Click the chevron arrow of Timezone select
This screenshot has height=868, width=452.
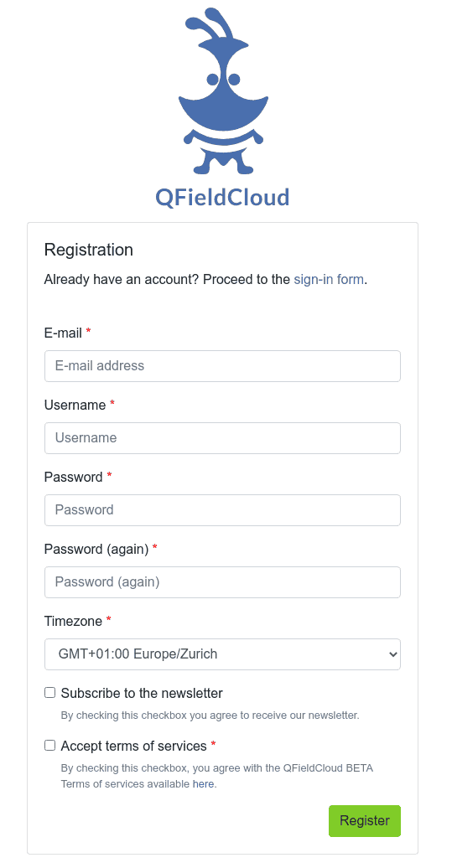(392, 654)
